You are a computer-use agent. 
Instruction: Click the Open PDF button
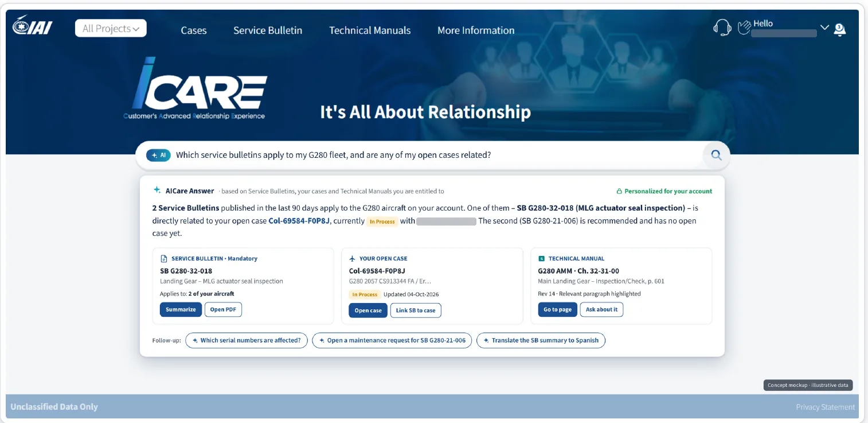(224, 309)
